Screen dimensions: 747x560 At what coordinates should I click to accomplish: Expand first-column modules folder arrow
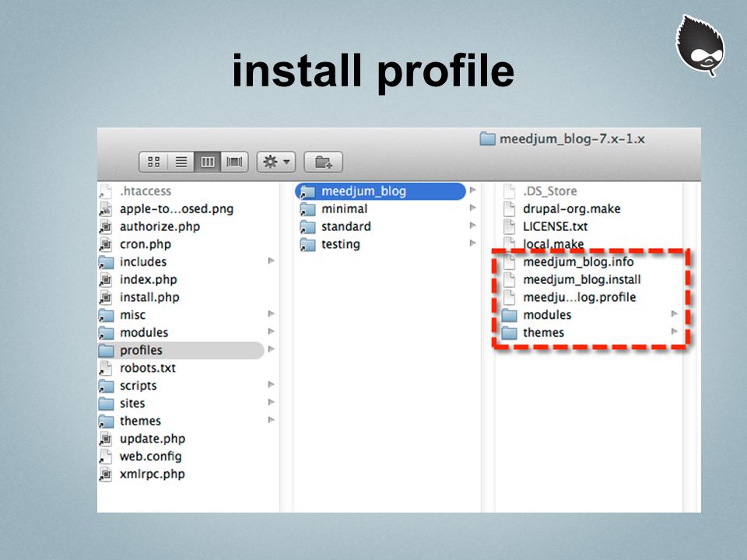pos(271,331)
